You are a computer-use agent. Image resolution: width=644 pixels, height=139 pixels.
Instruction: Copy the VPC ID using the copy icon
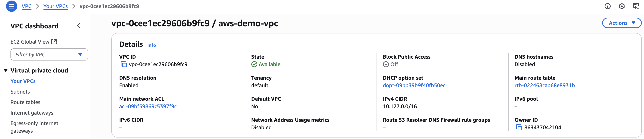(x=124, y=64)
